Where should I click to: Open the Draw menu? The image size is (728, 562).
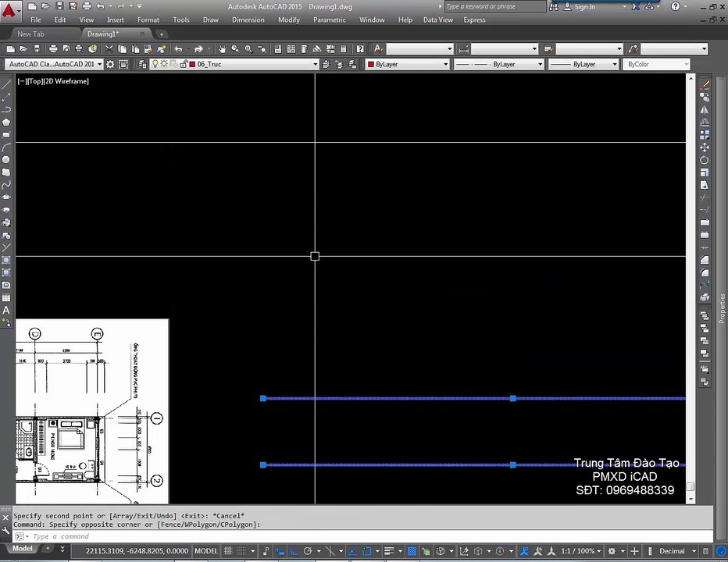pyautogui.click(x=210, y=20)
